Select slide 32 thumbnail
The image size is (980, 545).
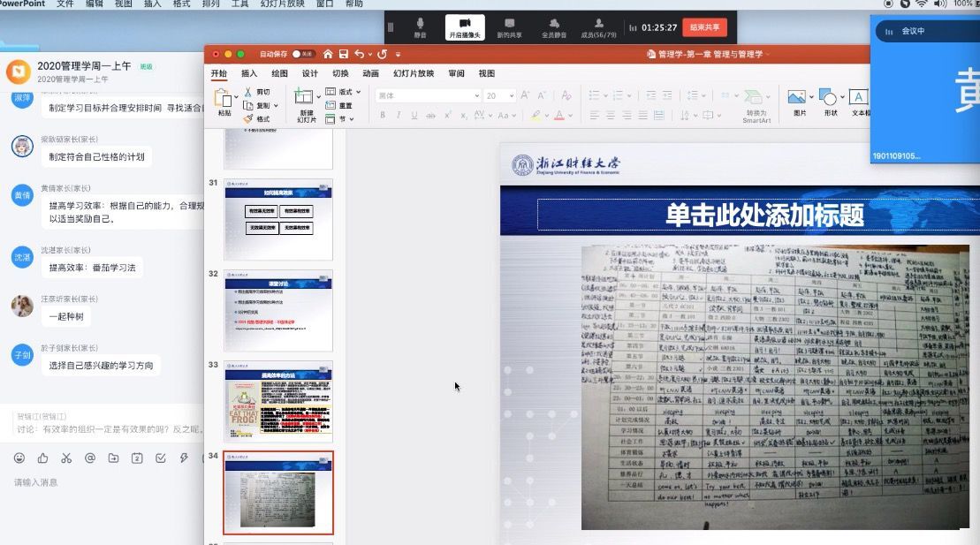click(x=278, y=310)
